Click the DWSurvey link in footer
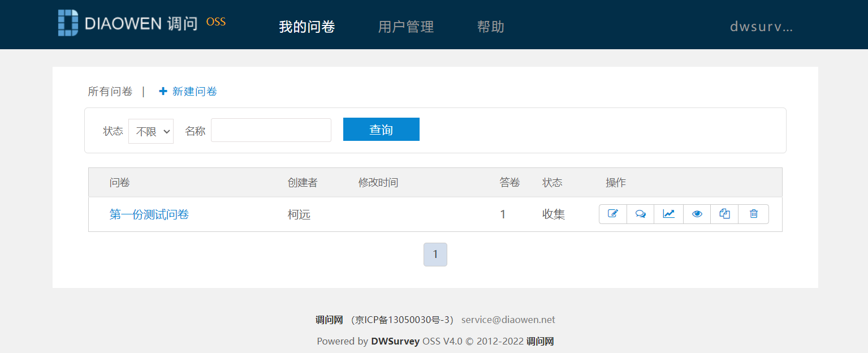The width and height of the screenshot is (868, 353). click(395, 341)
